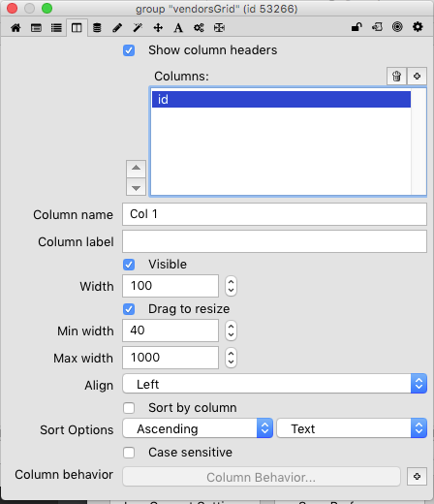Open the Align dropdown set to Left
This screenshot has height=504, width=434.
[274, 384]
